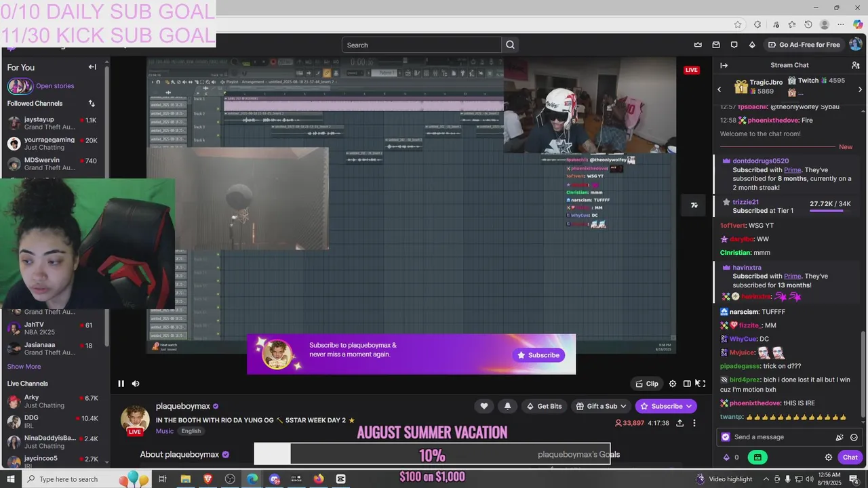
Task: Click dontdodrugs0520 username in chat
Action: tap(761, 161)
